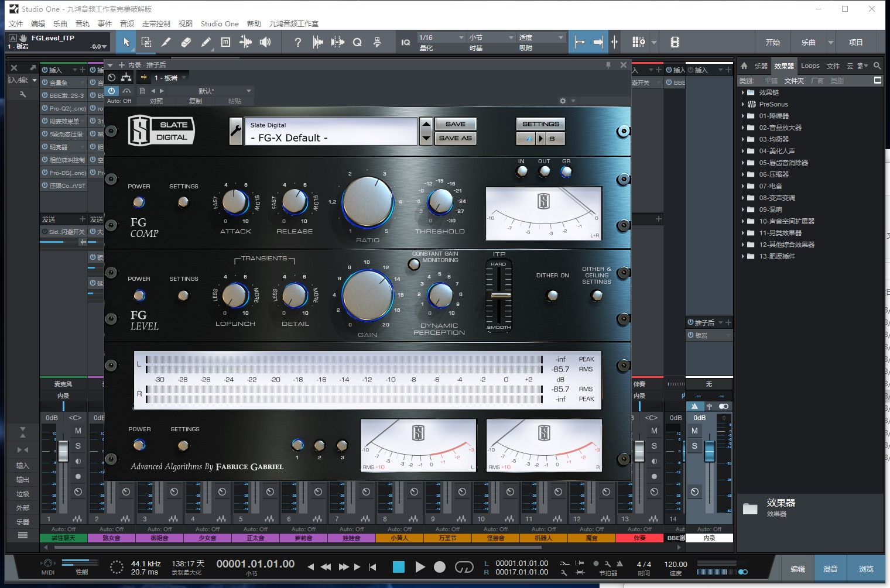The width and height of the screenshot is (890, 588).
Task: Choose the Paint (pencil) tool
Action: coord(206,42)
